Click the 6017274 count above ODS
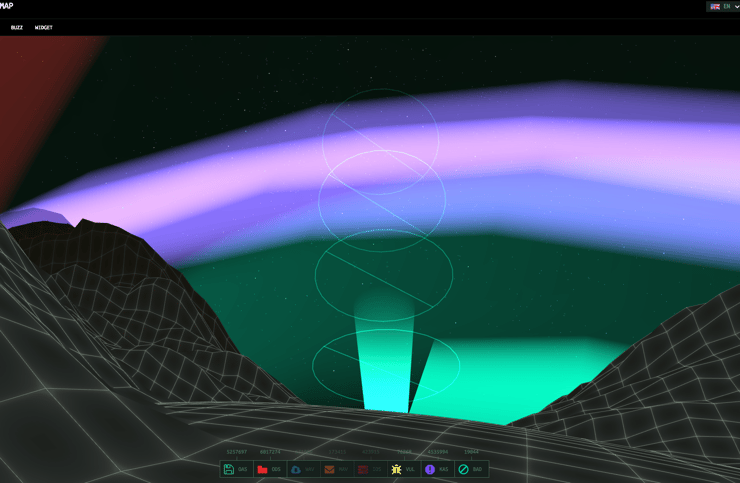The height and width of the screenshot is (483, 740). (270, 452)
